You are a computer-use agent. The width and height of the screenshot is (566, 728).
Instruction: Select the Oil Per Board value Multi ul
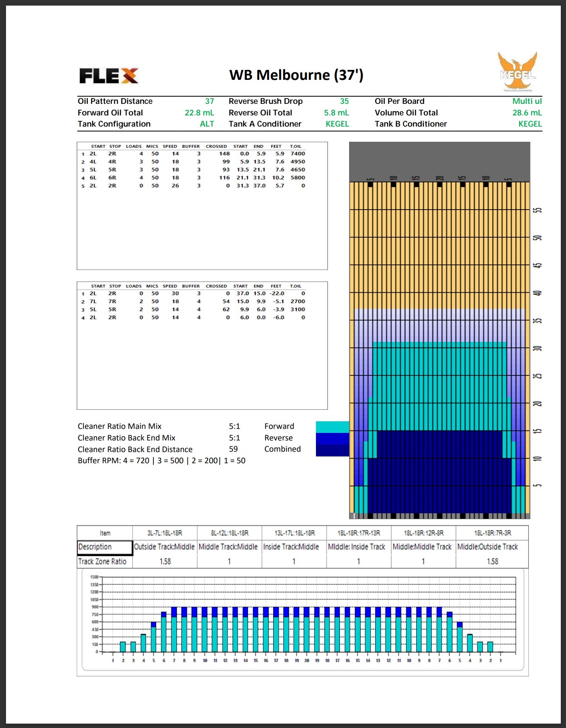(x=527, y=101)
